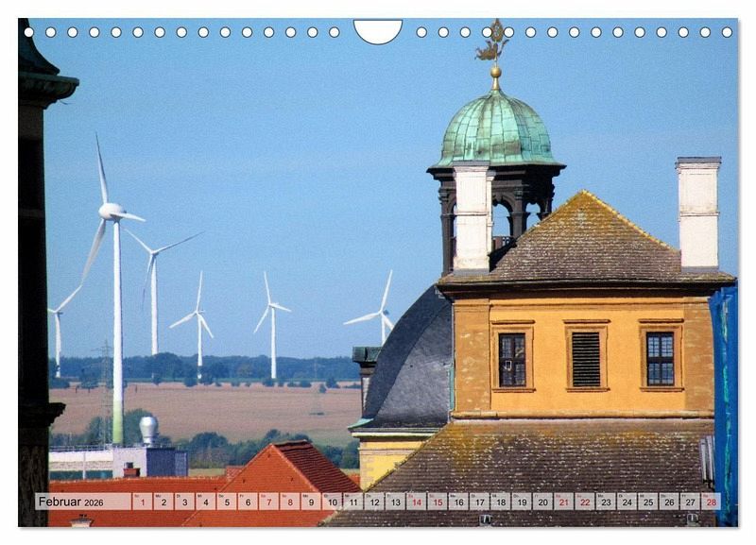The height and width of the screenshot is (545, 756).
Task: Select date 2 in the calendar strip
Action: (x=163, y=502)
